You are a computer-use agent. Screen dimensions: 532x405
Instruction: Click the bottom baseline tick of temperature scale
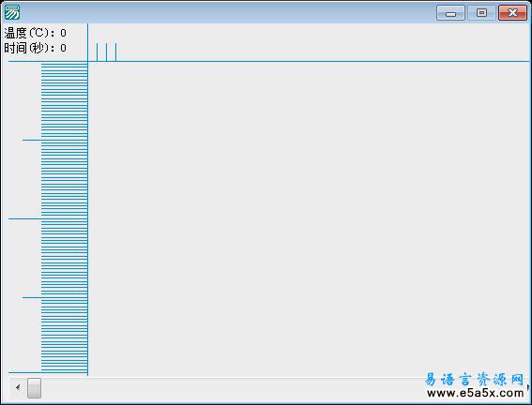point(24,372)
